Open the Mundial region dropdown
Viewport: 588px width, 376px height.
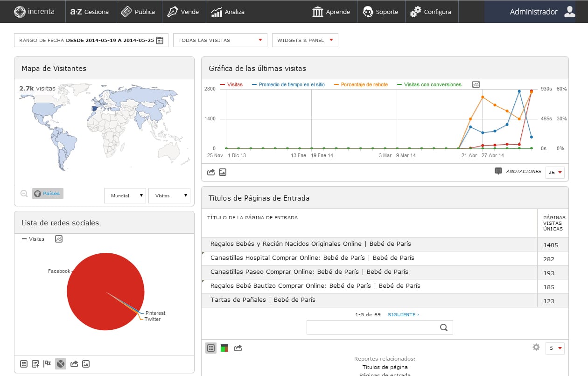click(125, 195)
